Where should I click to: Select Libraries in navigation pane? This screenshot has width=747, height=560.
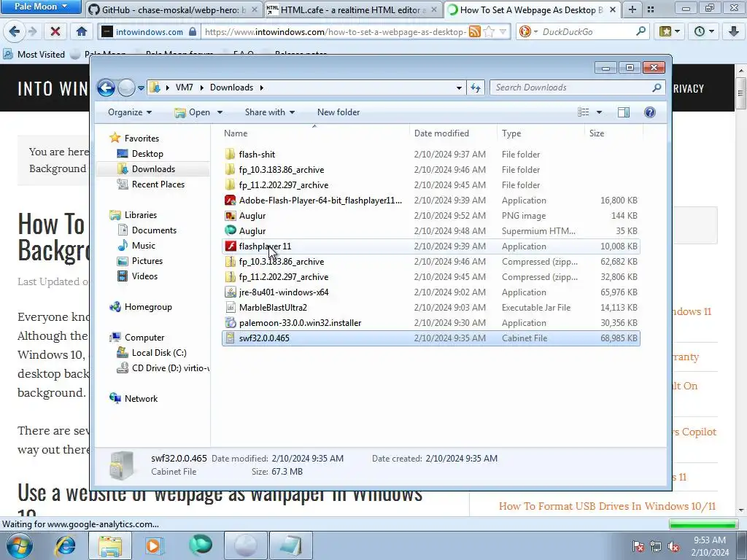click(x=141, y=215)
